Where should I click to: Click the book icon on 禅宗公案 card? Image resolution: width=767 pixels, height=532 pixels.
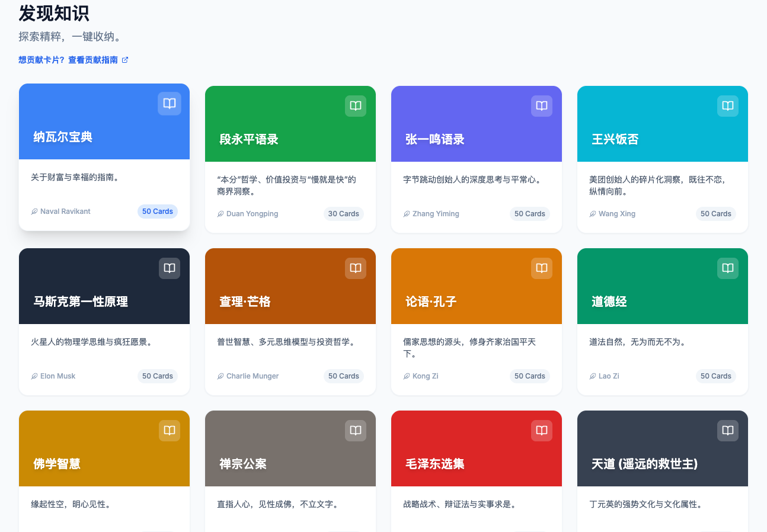[356, 431]
